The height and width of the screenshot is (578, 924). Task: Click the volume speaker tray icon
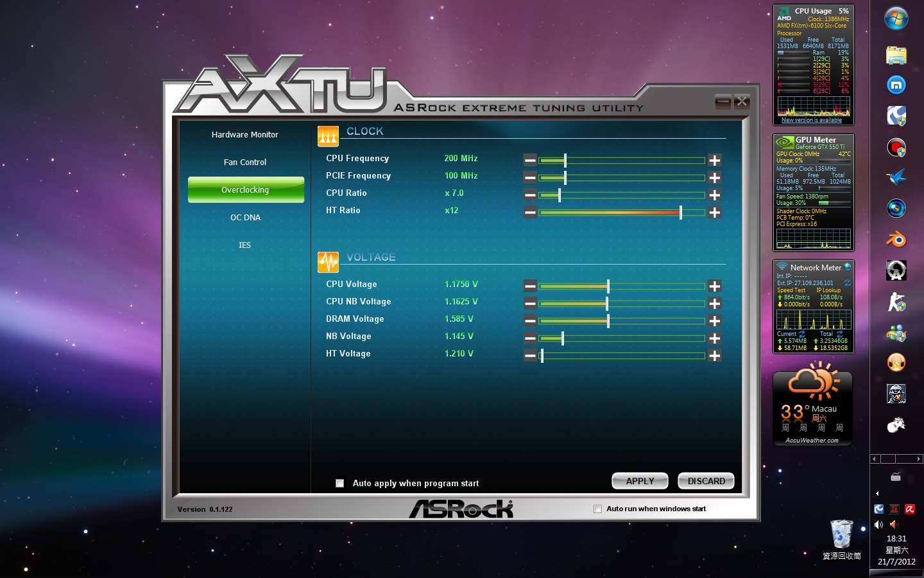[x=878, y=525]
